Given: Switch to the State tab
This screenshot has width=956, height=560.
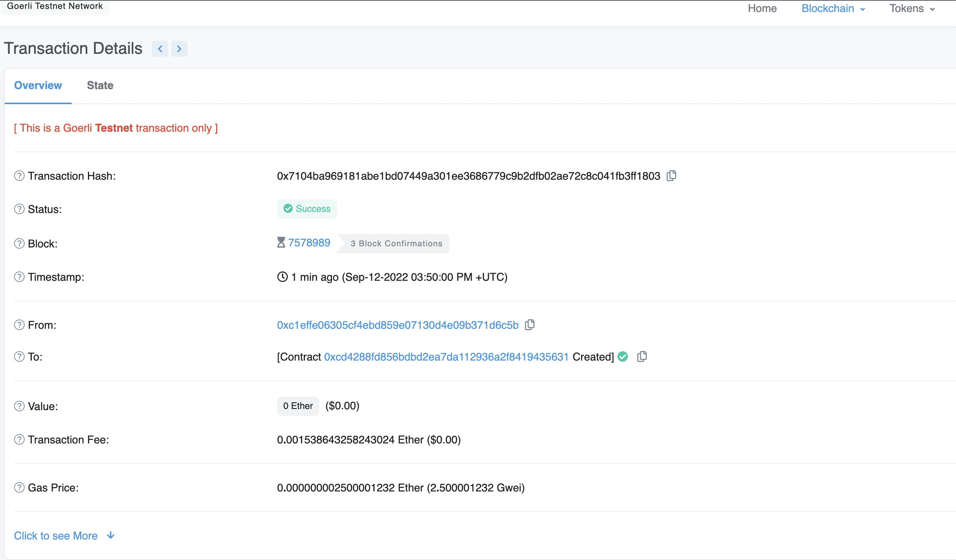Looking at the screenshot, I should click(100, 85).
